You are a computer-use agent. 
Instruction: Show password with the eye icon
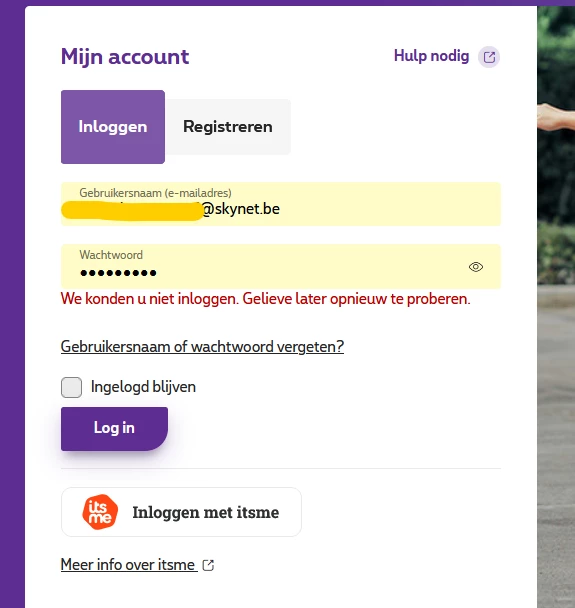(x=476, y=267)
